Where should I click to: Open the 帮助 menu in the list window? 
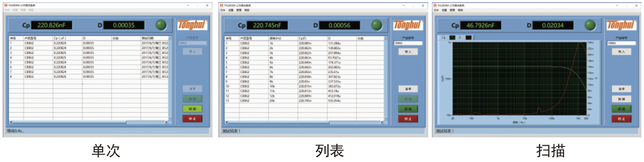tap(247, 10)
